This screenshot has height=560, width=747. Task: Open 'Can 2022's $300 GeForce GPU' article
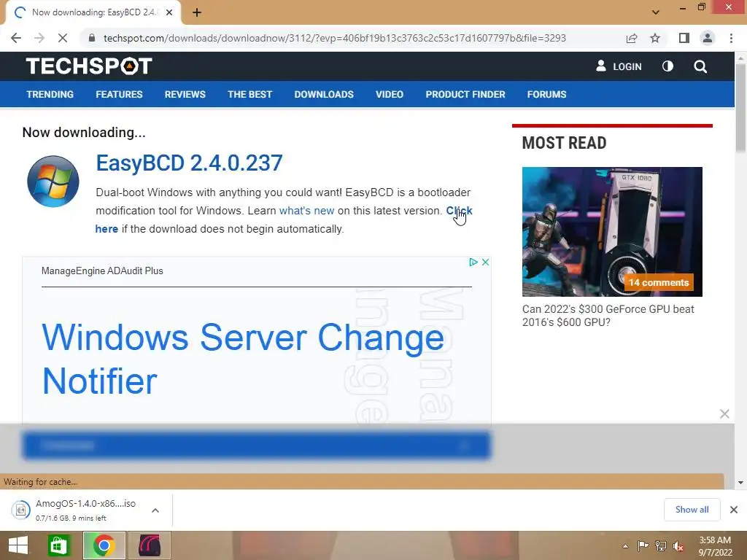point(608,316)
